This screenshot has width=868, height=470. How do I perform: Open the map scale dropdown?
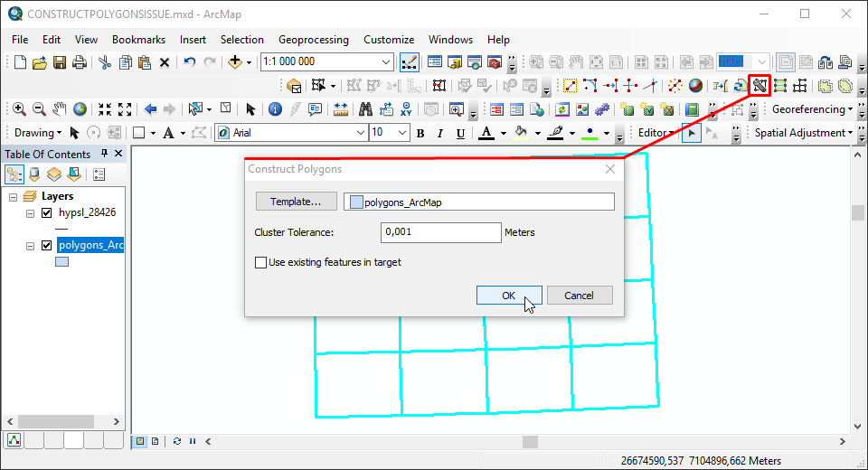point(386,62)
